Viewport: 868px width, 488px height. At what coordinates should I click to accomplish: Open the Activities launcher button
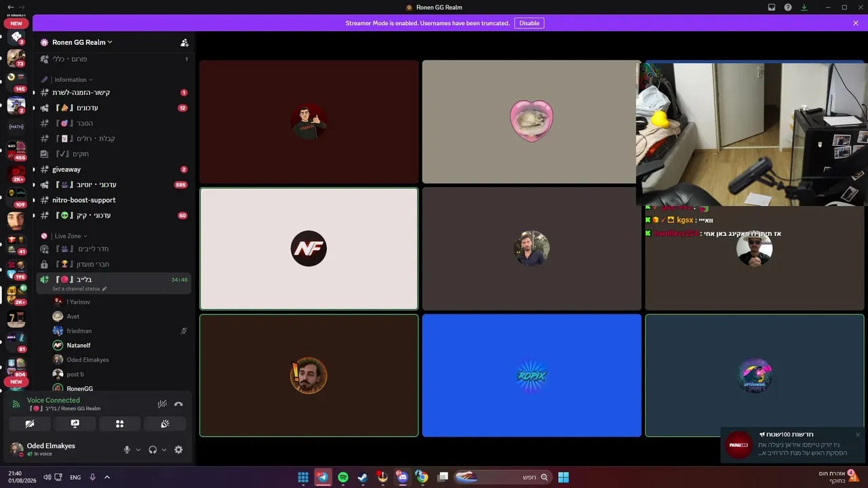click(x=120, y=424)
